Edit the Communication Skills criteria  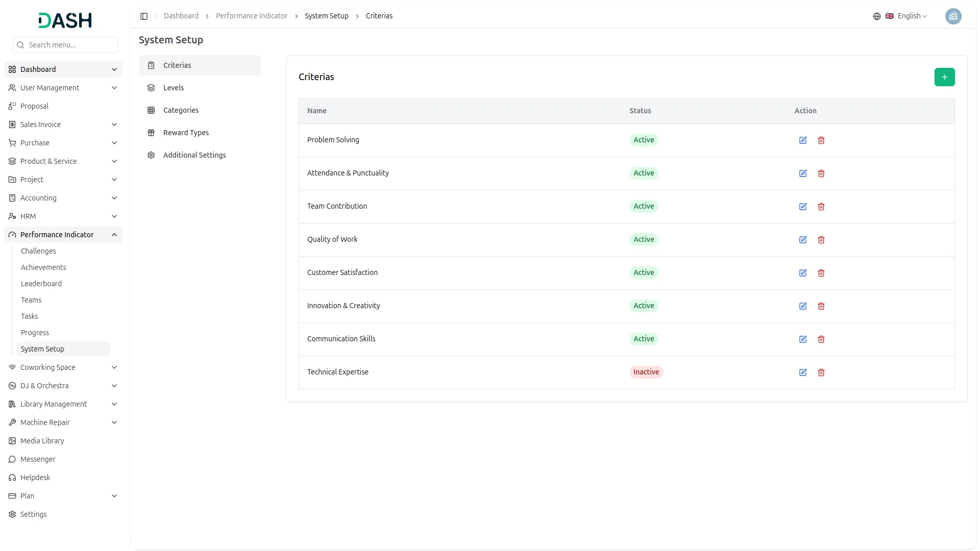coord(803,339)
